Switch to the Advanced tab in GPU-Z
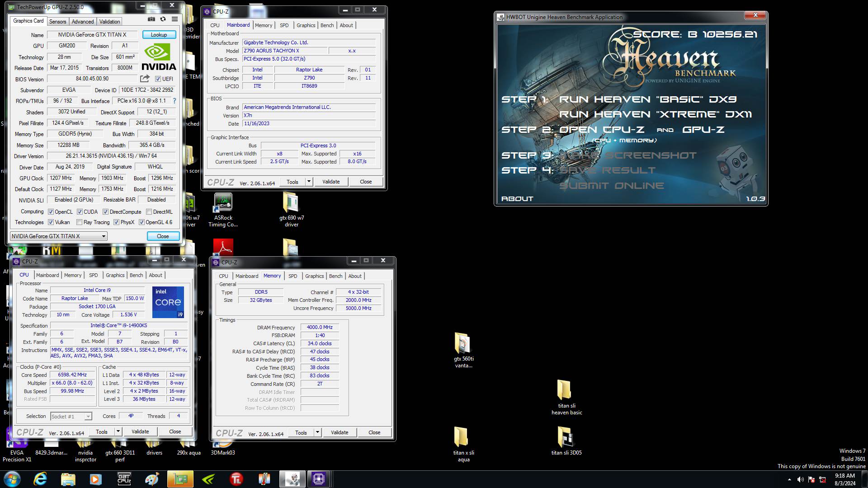 point(83,21)
